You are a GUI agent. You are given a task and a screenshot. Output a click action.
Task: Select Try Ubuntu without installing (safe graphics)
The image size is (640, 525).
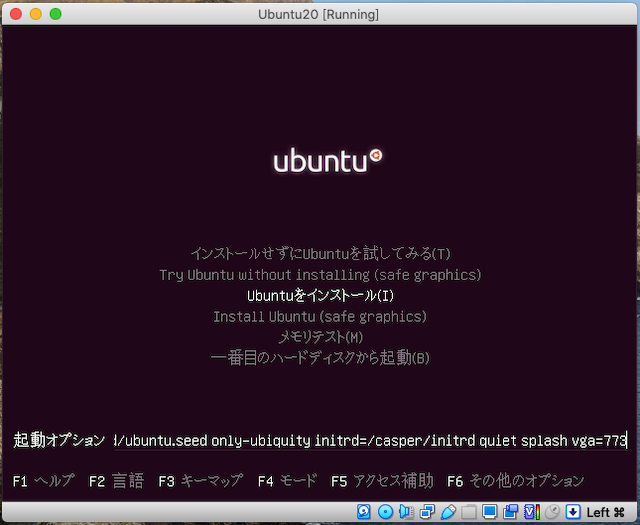pyautogui.click(x=320, y=275)
